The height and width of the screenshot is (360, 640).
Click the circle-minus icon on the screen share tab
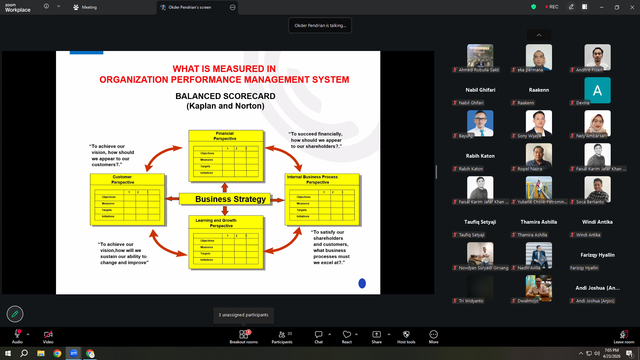(233, 7)
